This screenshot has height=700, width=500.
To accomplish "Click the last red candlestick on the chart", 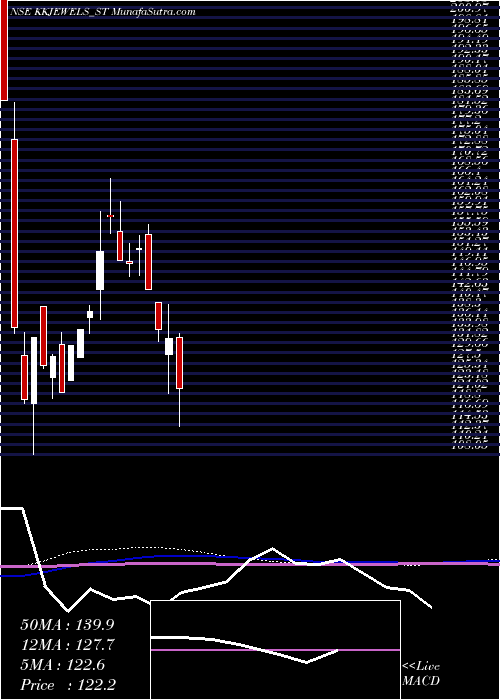I will click(179, 362).
